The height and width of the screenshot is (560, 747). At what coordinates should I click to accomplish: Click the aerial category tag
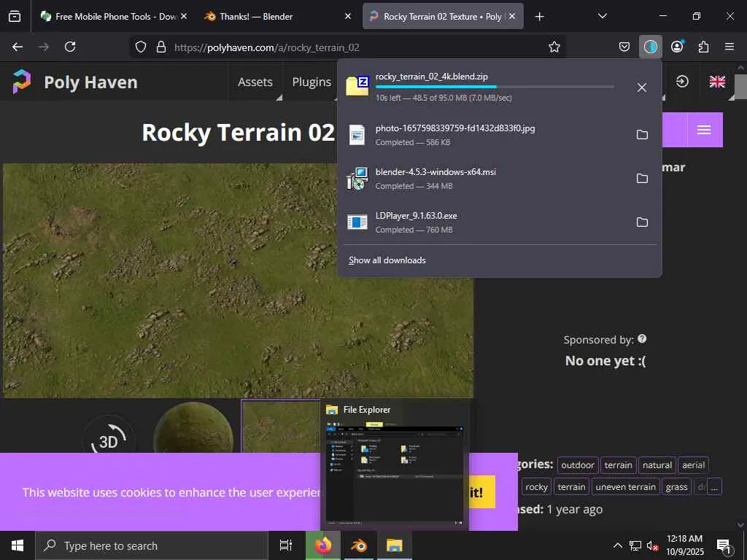point(693,465)
